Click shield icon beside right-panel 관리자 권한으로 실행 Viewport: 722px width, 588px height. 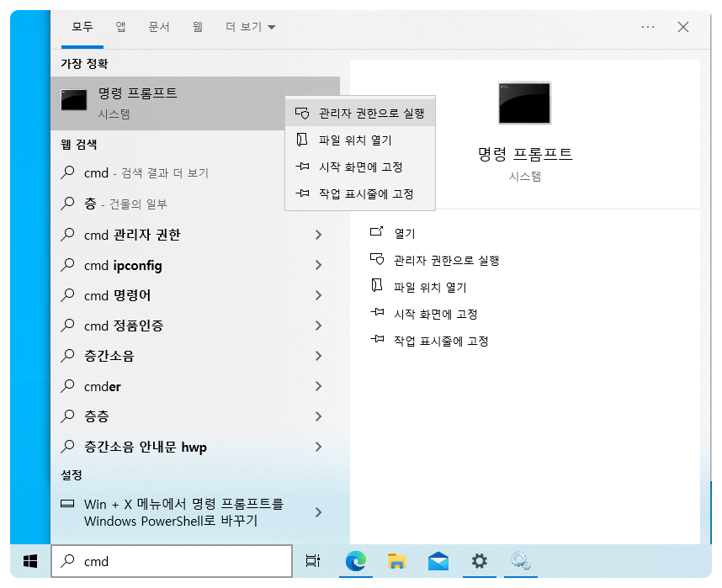[377, 259]
